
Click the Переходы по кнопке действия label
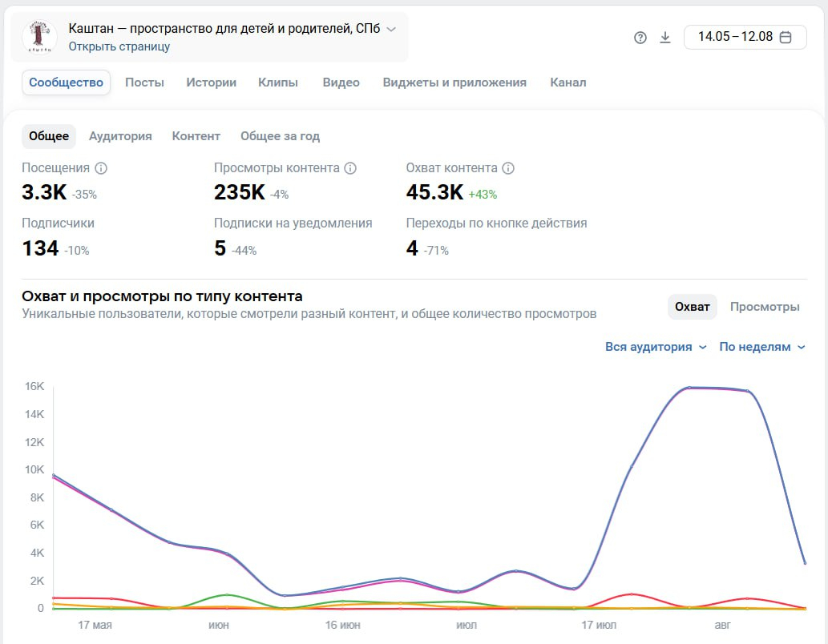click(496, 223)
